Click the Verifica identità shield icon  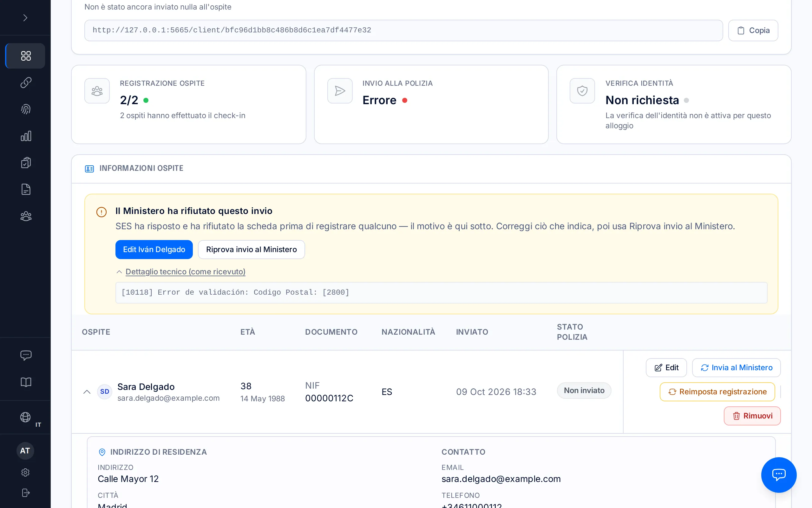point(582,91)
